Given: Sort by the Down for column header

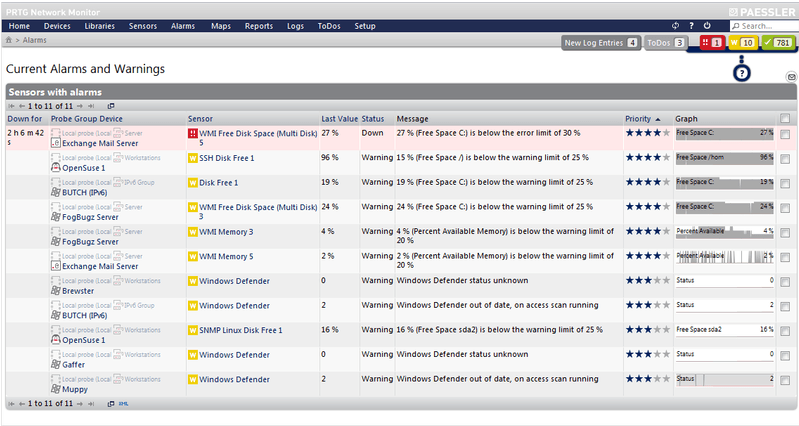Looking at the screenshot, I should tap(24, 119).
